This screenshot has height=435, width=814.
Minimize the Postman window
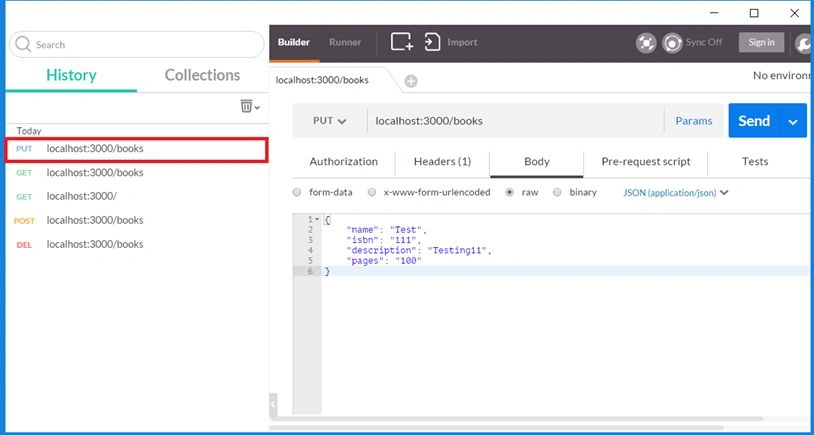714,13
